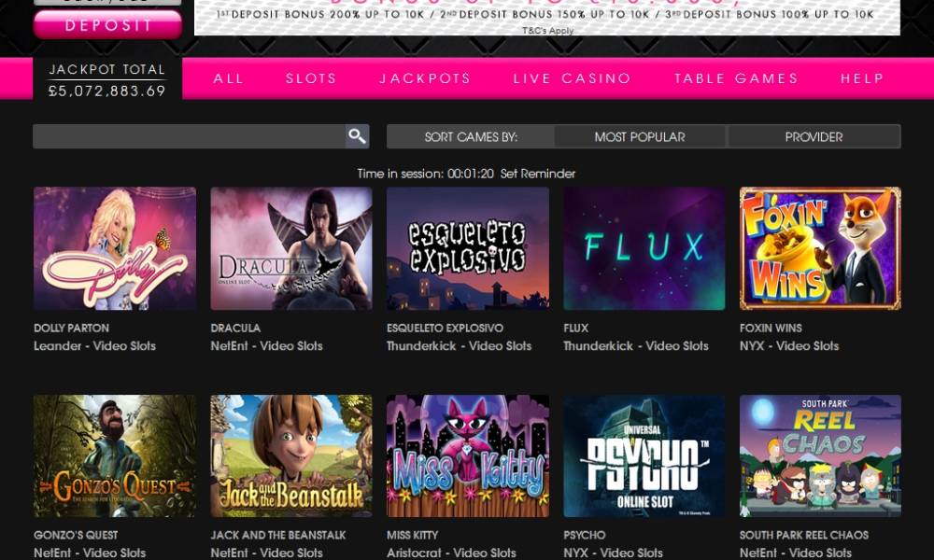Click the Set Reminder link
934x560 pixels.
tap(538, 174)
